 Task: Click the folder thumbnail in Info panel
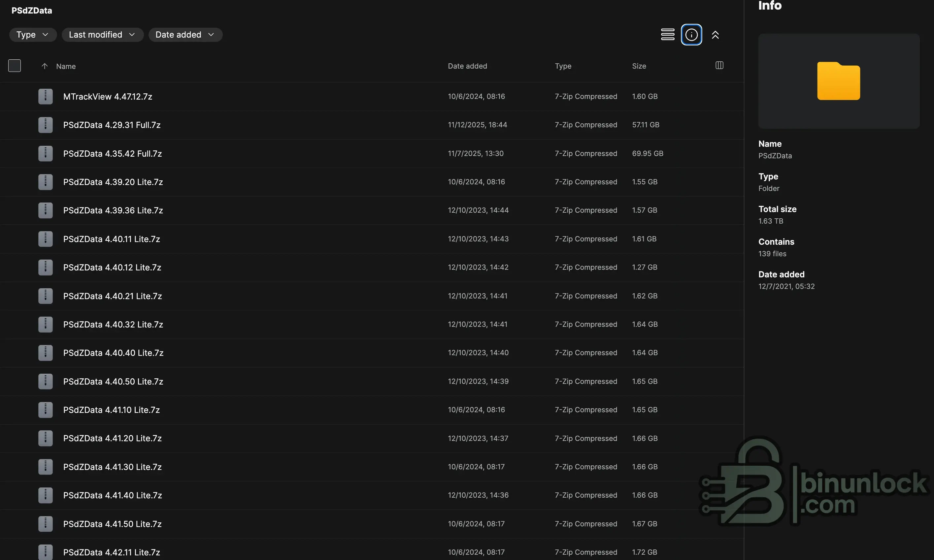839,81
